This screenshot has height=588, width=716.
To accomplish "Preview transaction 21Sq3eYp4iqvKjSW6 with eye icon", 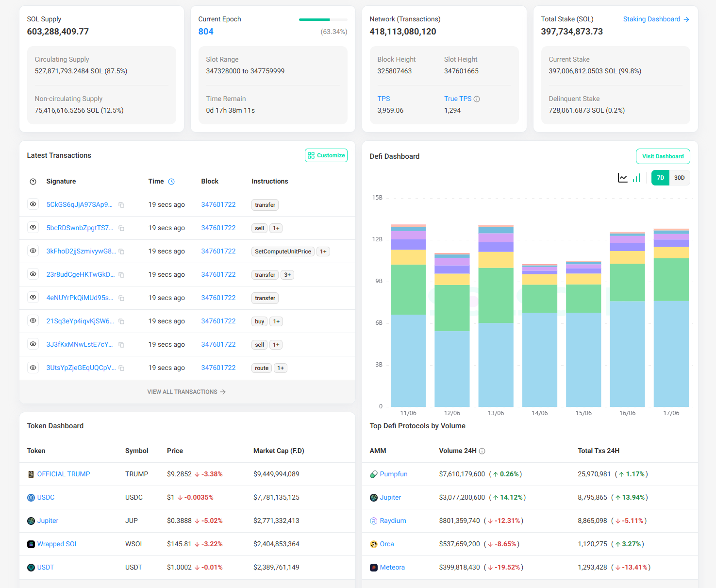I will [x=33, y=321].
